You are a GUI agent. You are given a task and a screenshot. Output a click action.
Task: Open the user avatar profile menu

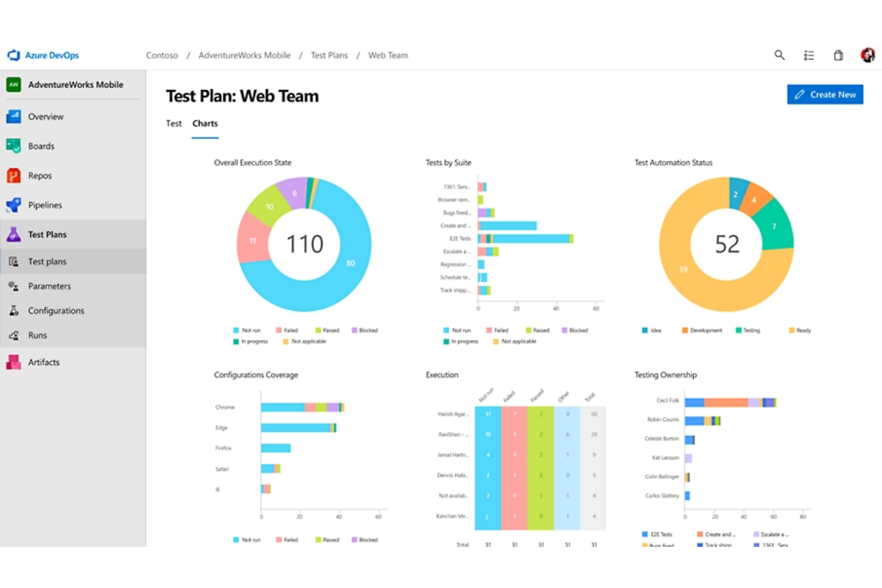tap(868, 55)
